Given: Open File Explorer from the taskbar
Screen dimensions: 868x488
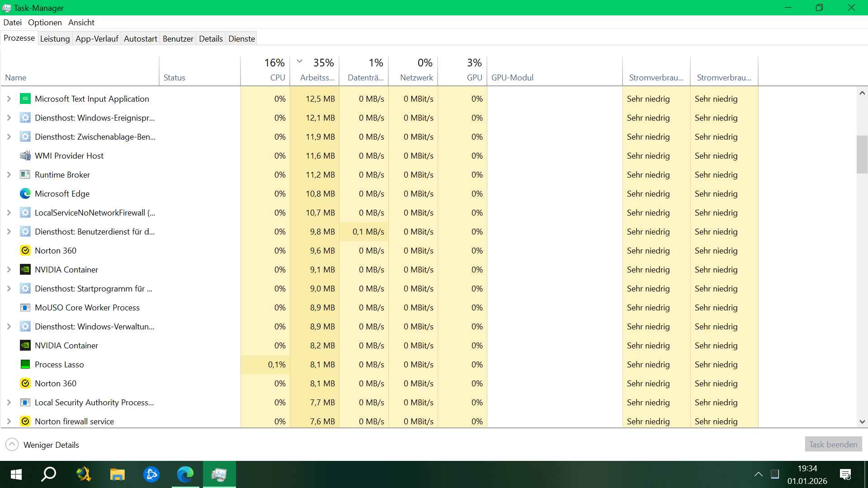Looking at the screenshot, I should pyautogui.click(x=118, y=474).
